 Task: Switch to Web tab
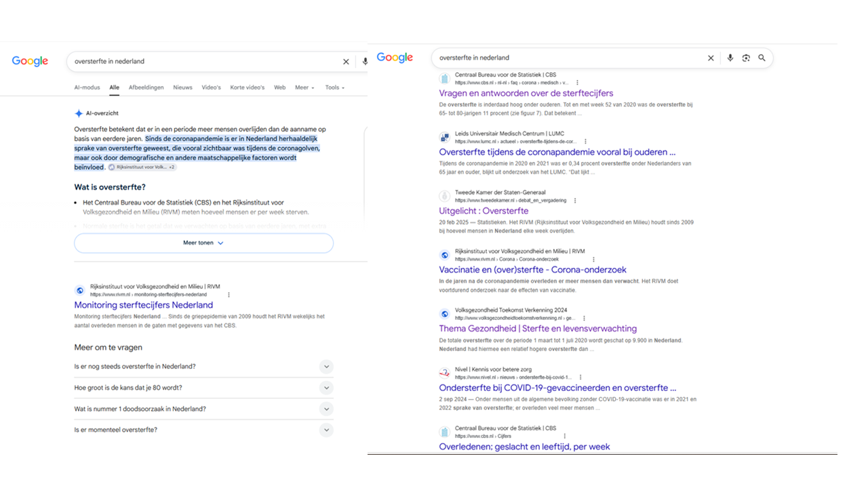click(x=279, y=87)
